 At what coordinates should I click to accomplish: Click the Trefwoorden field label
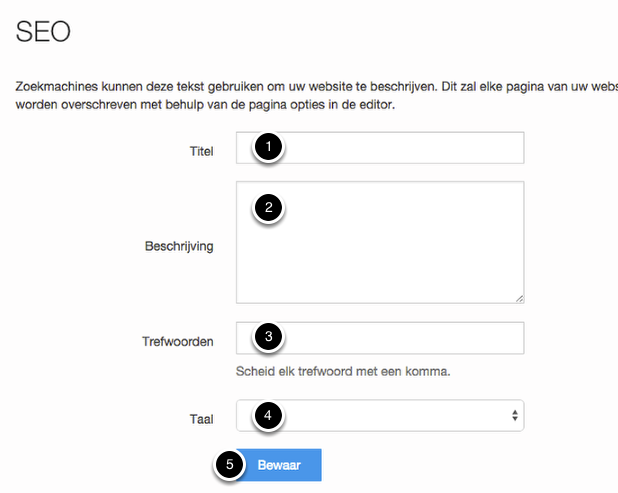(179, 341)
